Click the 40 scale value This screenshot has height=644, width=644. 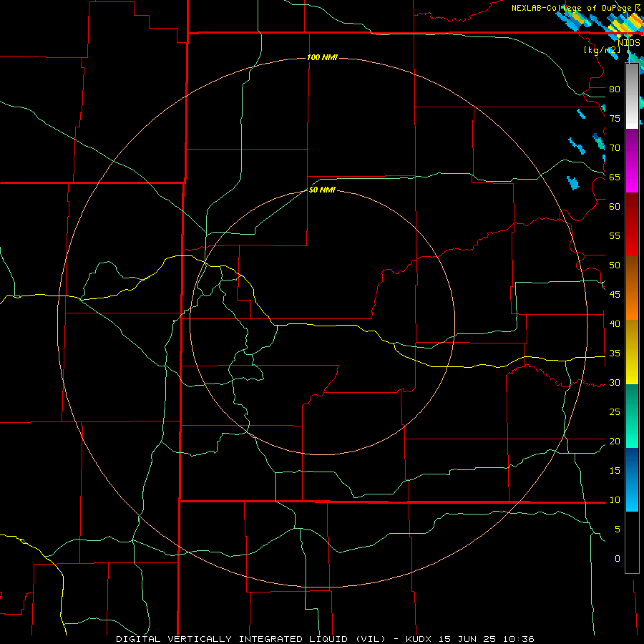615,323
